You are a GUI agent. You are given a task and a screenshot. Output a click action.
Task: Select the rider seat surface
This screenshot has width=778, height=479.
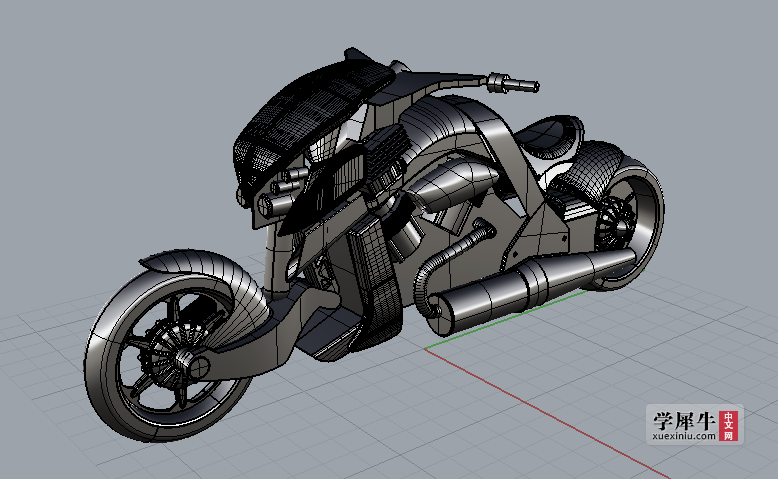[548, 137]
